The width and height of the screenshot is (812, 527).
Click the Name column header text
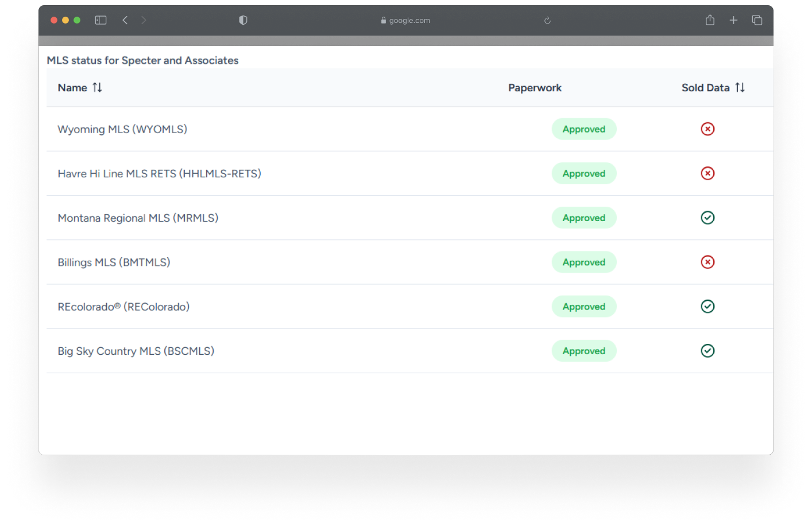click(x=72, y=88)
